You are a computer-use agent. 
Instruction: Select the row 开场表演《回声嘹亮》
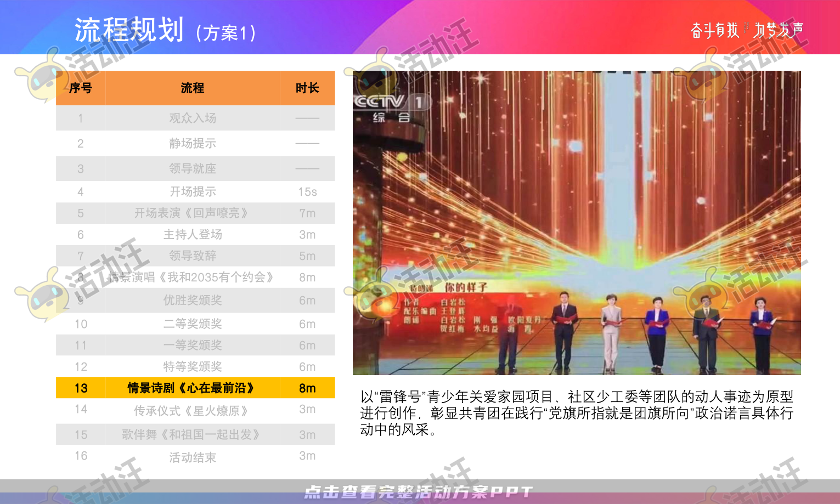[195, 213]
